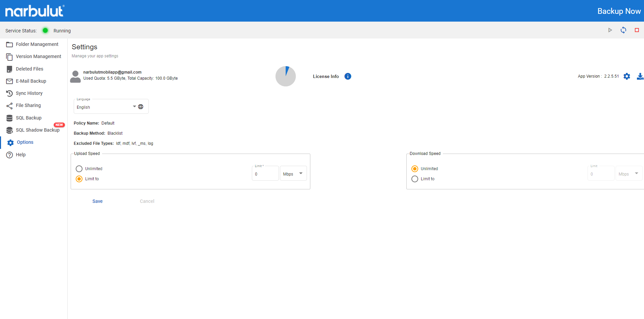Click the License Info blue info icon
Viewport: 644px width, 319px height.
[x=348, y=76]
